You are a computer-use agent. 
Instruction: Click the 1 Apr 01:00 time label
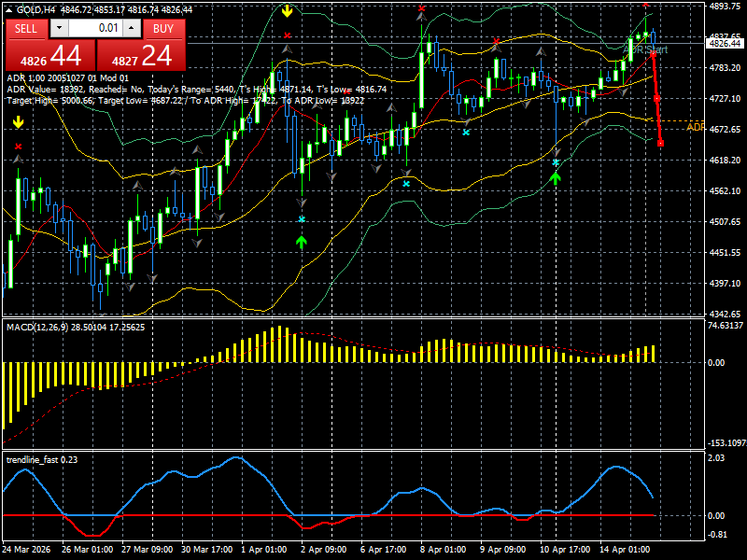(264, 549)
